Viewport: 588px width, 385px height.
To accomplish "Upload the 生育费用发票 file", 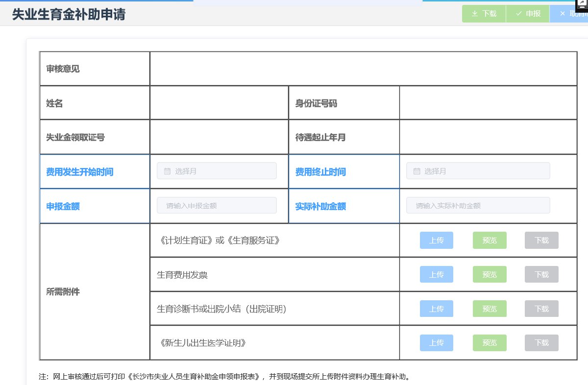I will coord(436,275).
